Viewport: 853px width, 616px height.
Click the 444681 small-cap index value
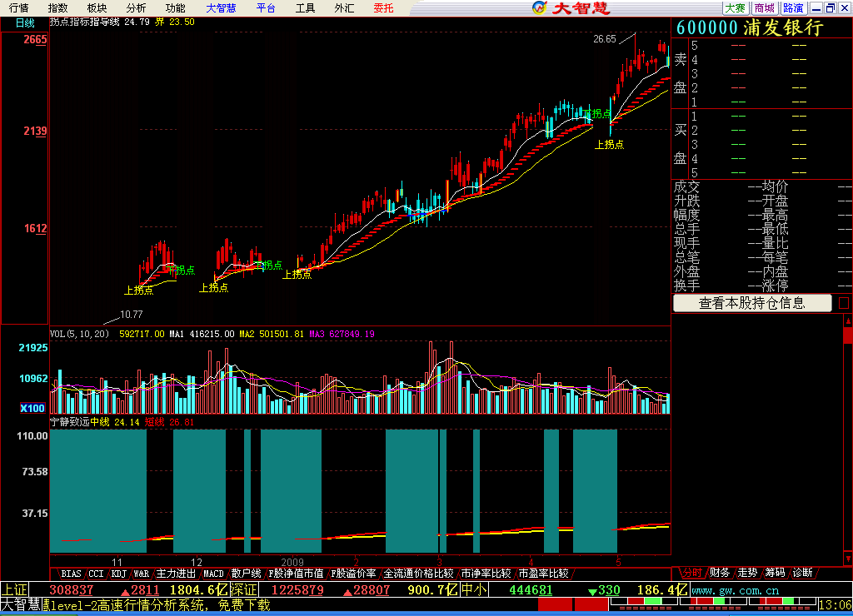(531, 590)
